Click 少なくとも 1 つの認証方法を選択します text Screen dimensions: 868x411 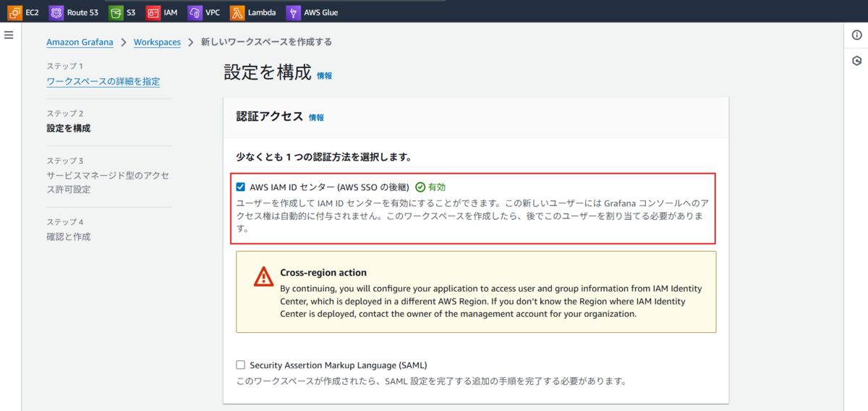tap(324, 156)
